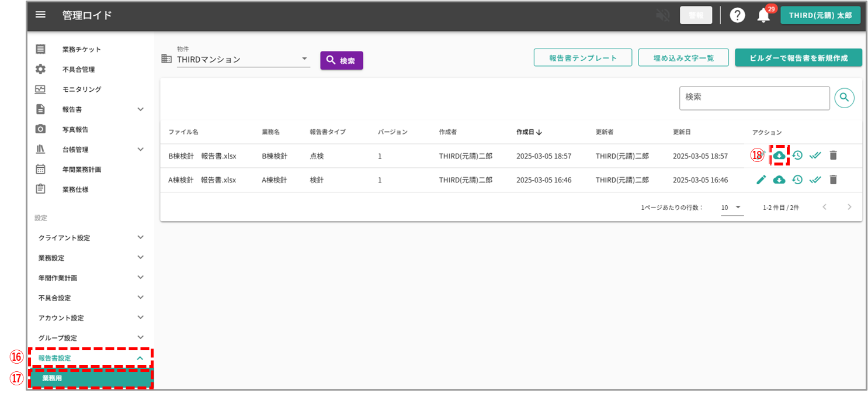Click double-check icon on A棟検針 row
The width and height of the screenshot is (868, 397).
pos(815,180)
